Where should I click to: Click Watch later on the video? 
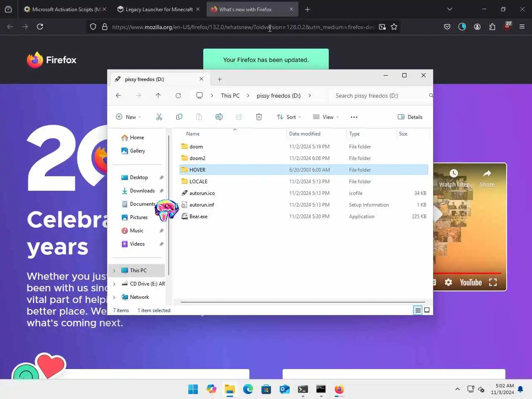454,179
